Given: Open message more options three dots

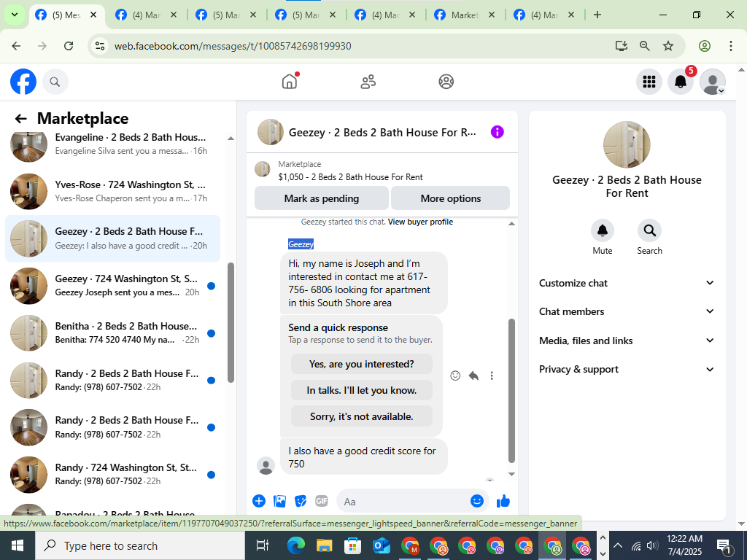Looking at the screenshot, I should (x=492, y=376).
